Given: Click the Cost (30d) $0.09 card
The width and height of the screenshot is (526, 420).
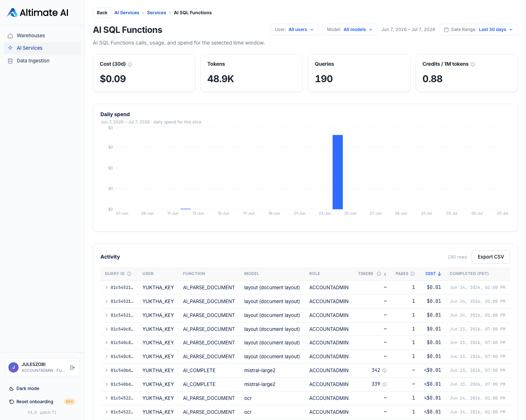Looking at the screenshot, I should pyautogui.click(x=144, y=73).
